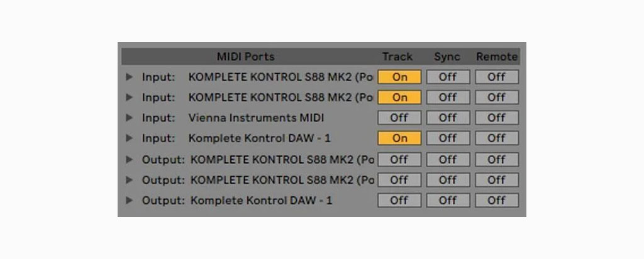Expand the last KOMPLETE KONTROL S88 MK2 output
This screenshot has height=259, width=644.
pos(130,180)
